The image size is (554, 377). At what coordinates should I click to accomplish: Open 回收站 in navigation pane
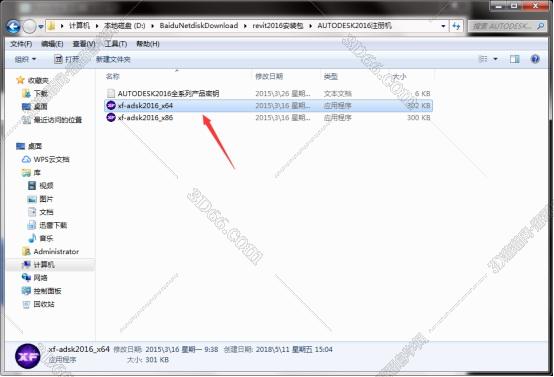click(x=44, y=304)
